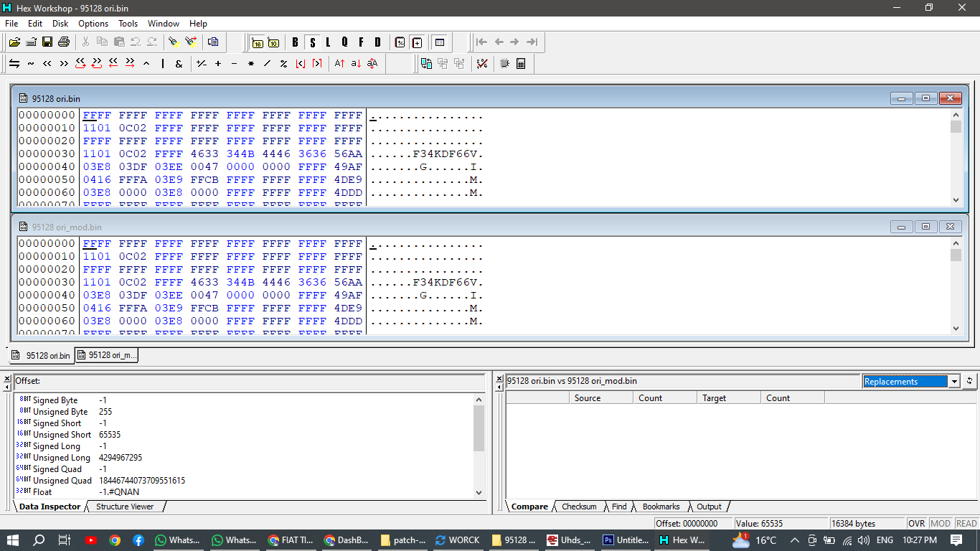The image size is (980, 551).
Task: Open the Options menu
Action: click(93, 24)
